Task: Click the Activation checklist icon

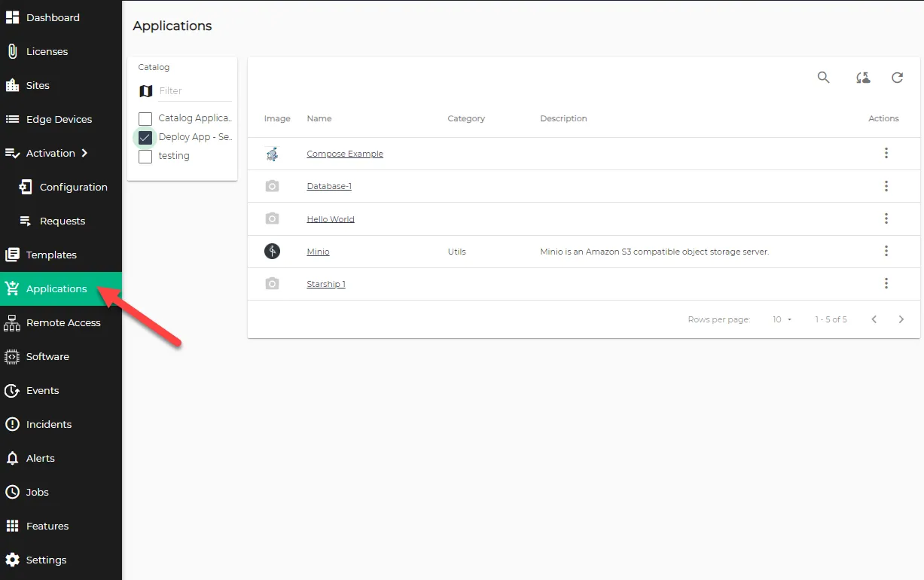Action: point(12,153)
